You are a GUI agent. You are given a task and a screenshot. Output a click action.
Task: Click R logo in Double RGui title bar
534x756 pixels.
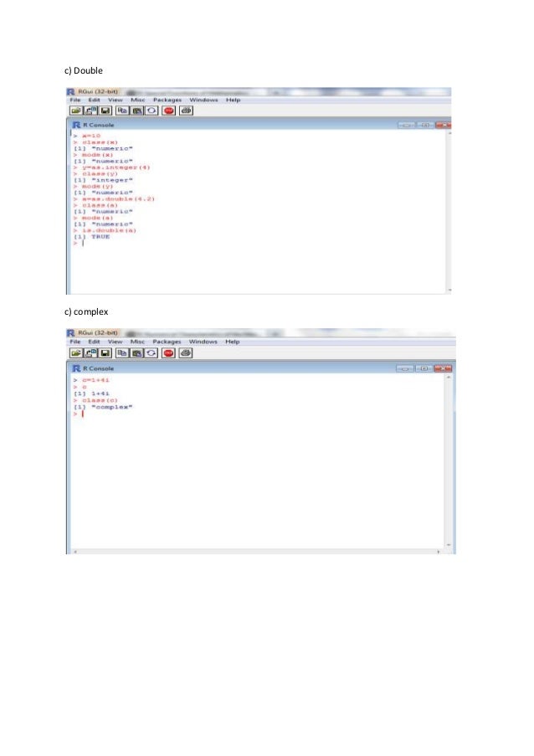coord(71,91)
